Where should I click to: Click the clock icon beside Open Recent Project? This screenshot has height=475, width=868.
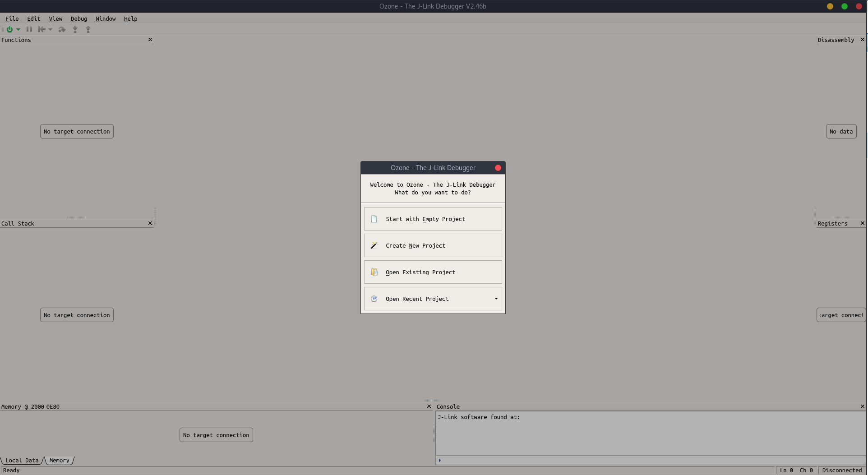pyautogui.click(x=374, y=299)
